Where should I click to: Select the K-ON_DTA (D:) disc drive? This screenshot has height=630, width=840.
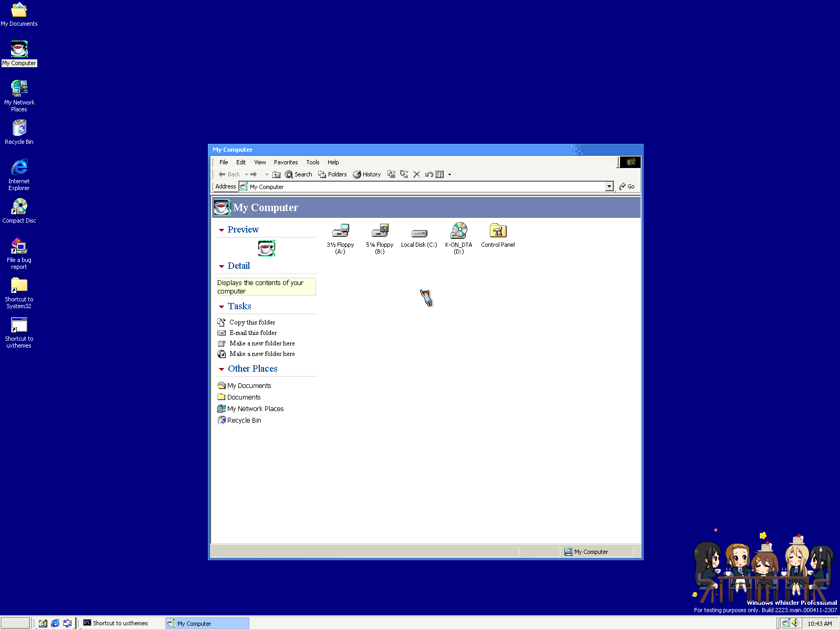pyautogui.click(x=458, y=231)
